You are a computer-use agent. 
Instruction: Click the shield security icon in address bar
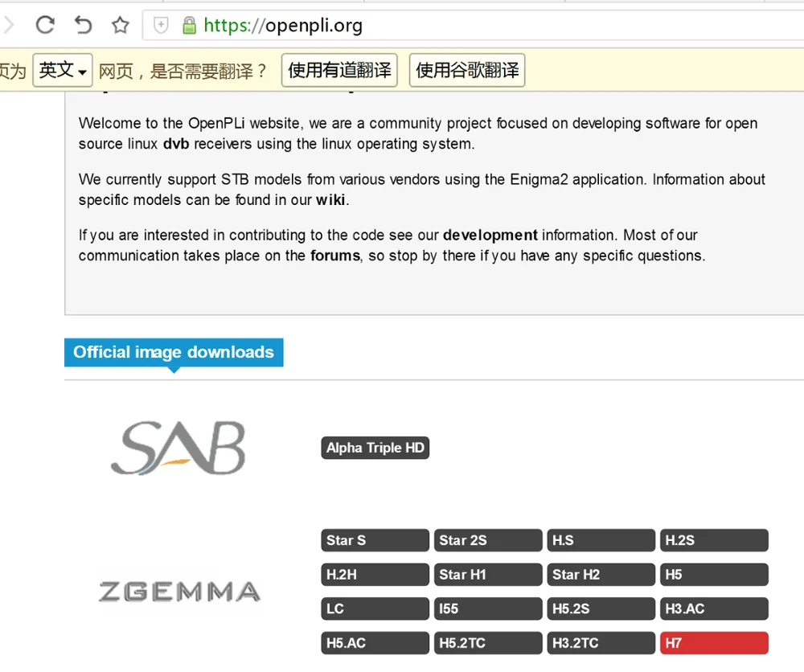161,26
